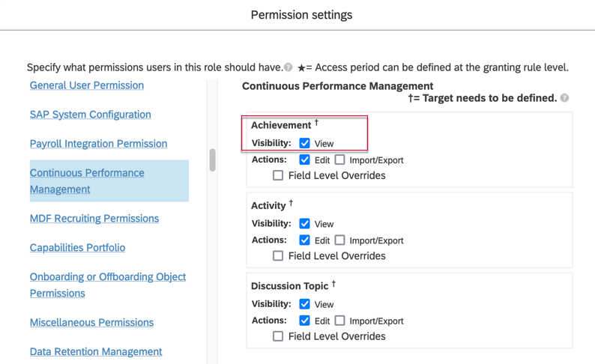The width and height of the screenshot is (595, 364).
Task: Click help icon beside "Target needs to be defined"
Action: pos(564,98)
